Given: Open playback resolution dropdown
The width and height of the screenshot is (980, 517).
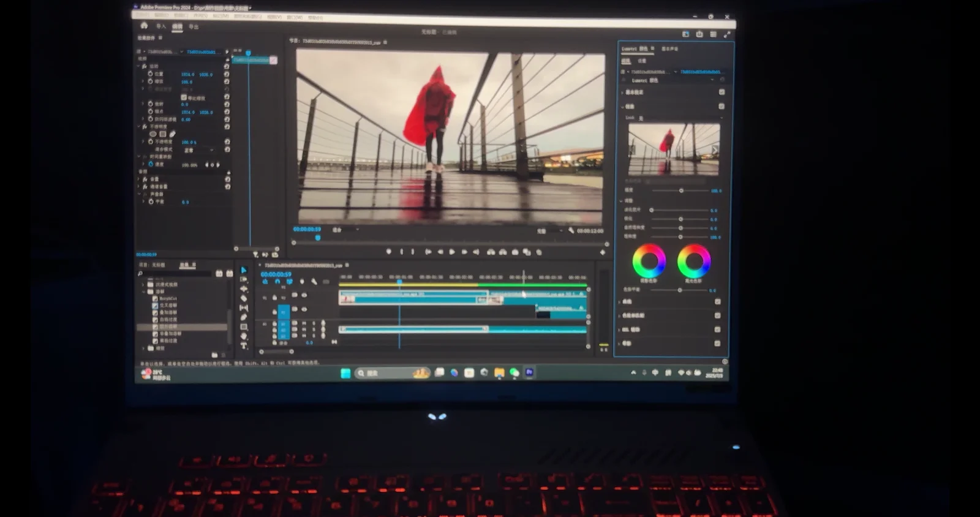Looking at the screenshot, I should click(x=549, y=231).
